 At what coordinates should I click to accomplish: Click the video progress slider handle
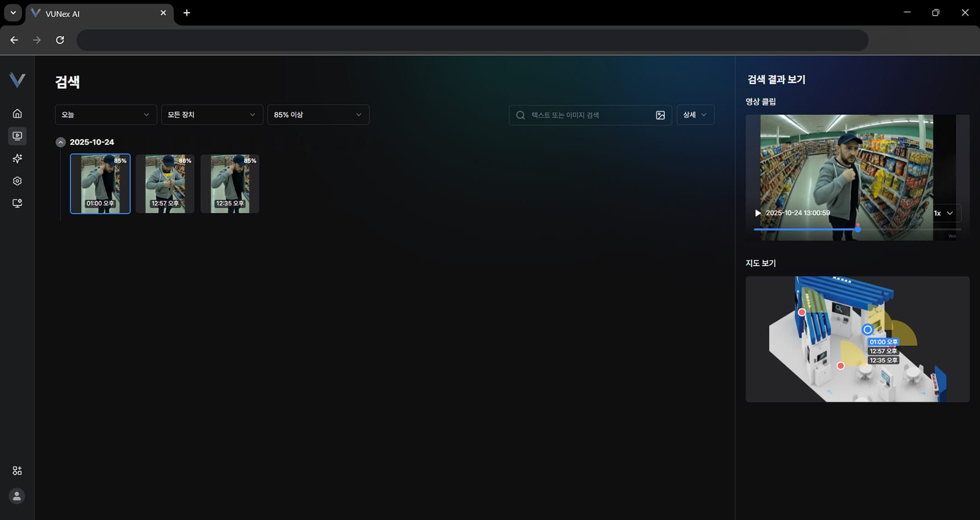[x=858, y=229]
